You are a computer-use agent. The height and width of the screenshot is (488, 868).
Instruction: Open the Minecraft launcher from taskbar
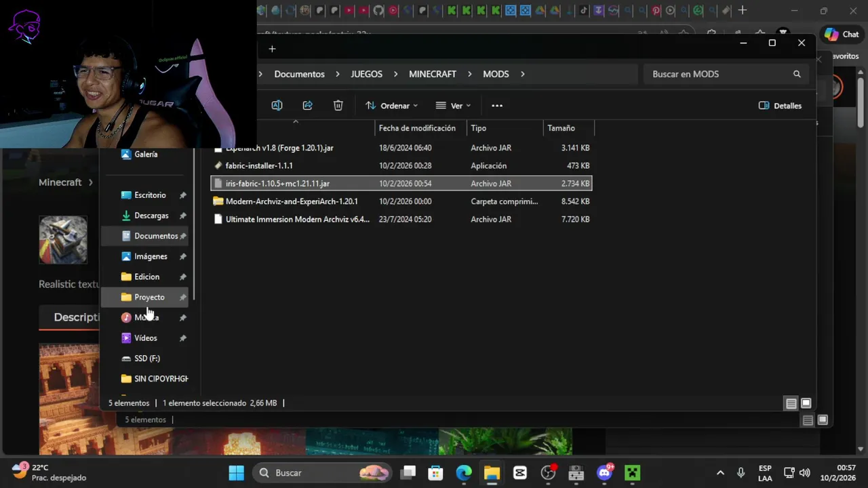632,472
